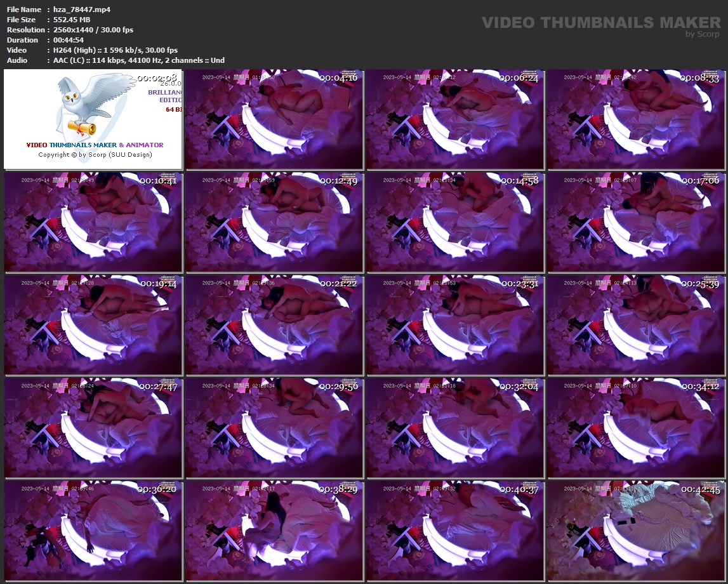The image size is (728, 584).
Task: Open the last thumbnail marked 00:42:45
Action: pyautogui.click(x=636, y=531)
